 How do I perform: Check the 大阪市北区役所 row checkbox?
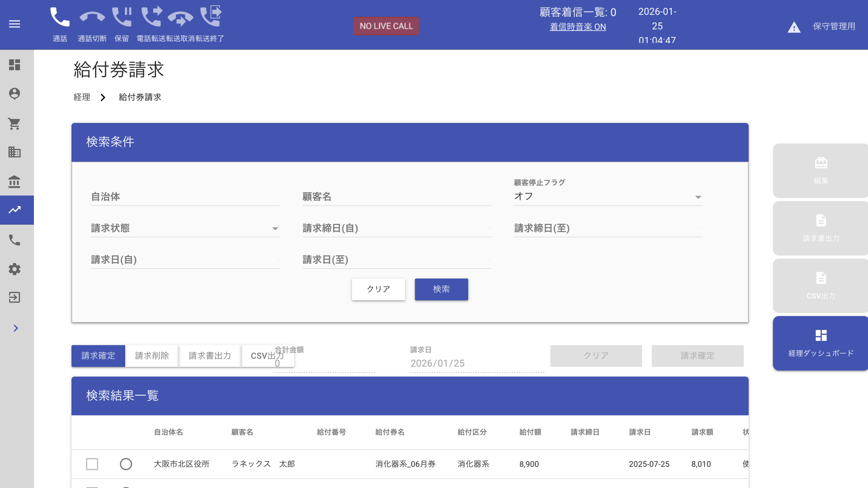click(x=92, y=464)
